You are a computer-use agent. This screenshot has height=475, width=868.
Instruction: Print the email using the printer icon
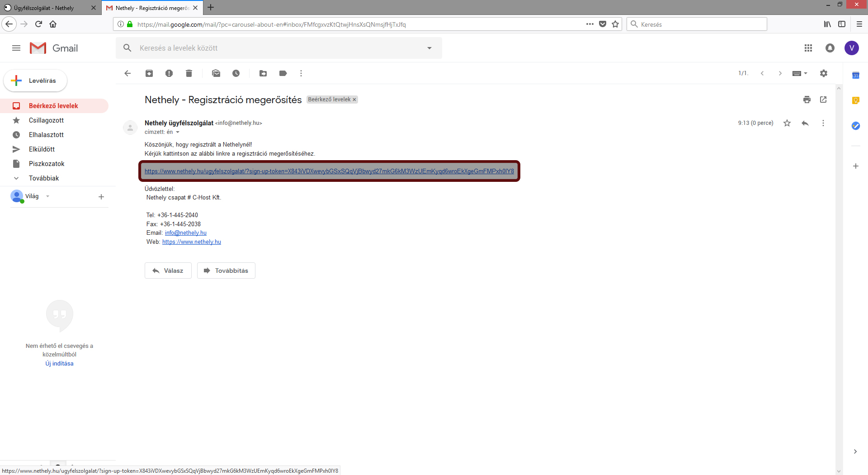pyautogui.click(x=807, y=100)
